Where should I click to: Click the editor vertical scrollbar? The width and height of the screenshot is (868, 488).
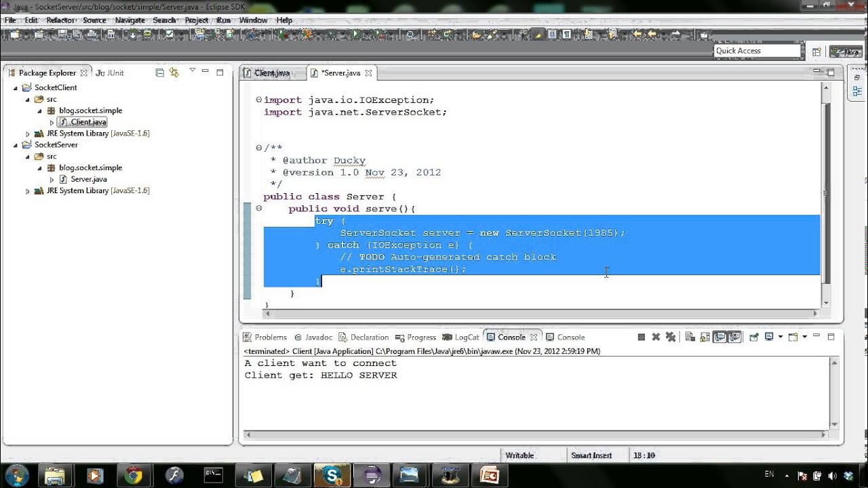pos(826,194)
